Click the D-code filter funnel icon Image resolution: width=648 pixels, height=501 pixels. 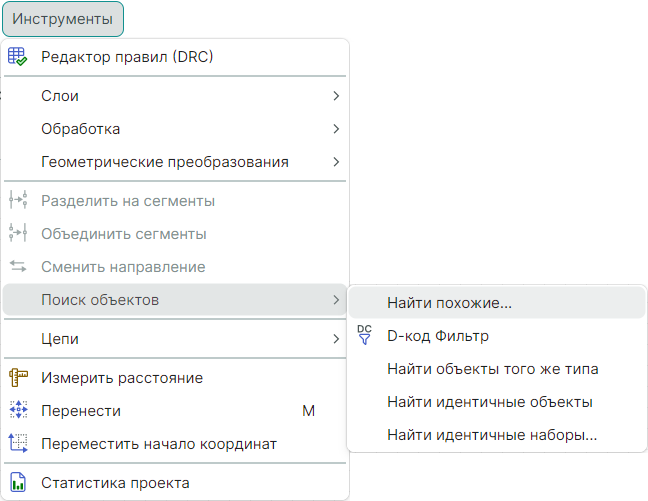tap(365, 336)
